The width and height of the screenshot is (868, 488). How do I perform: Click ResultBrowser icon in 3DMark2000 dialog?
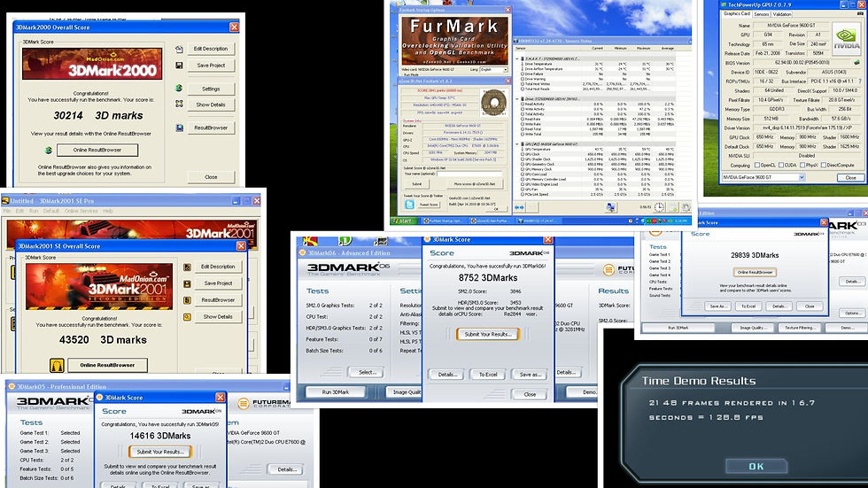point(179,128)
